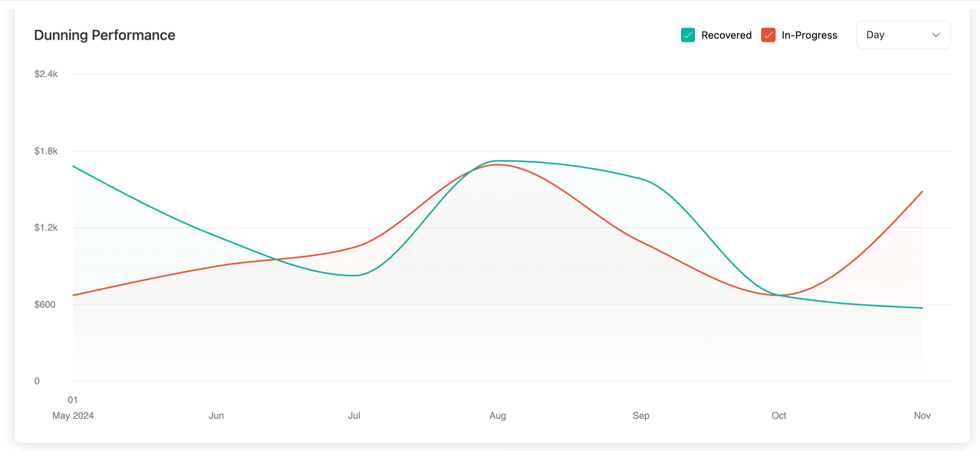
Task: Click In-Progress line endpoint at Nov
Action: (x=922, y=192)
